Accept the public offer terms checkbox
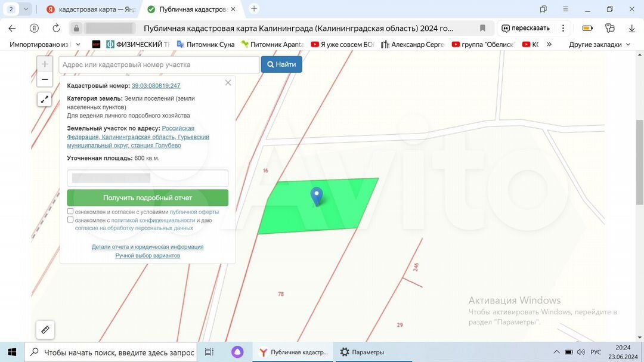644x362 pixels. click(x=70, y=212)
